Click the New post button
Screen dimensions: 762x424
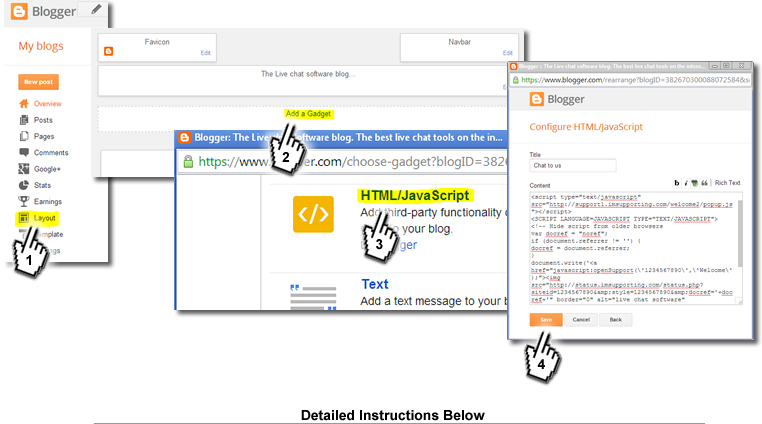pyautogui.click(x=38, y=82)
